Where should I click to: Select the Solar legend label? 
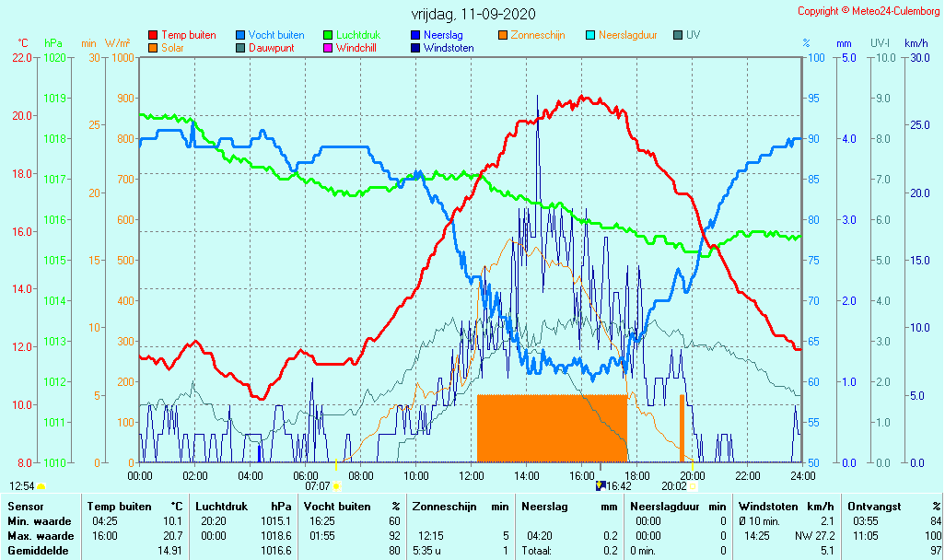[x=171, y=48]
